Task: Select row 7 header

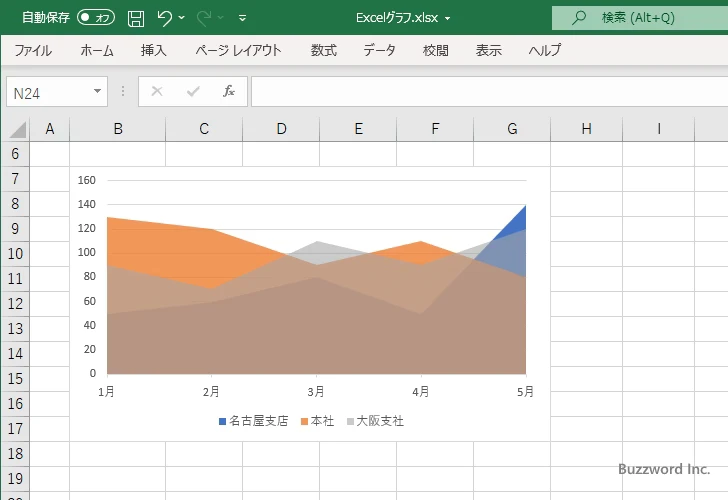Action: [x=15, y=179]
